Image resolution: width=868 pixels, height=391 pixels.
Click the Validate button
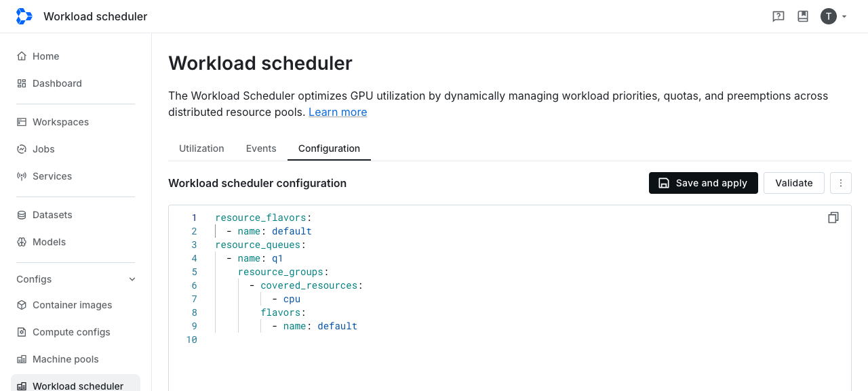pos(794,183)
